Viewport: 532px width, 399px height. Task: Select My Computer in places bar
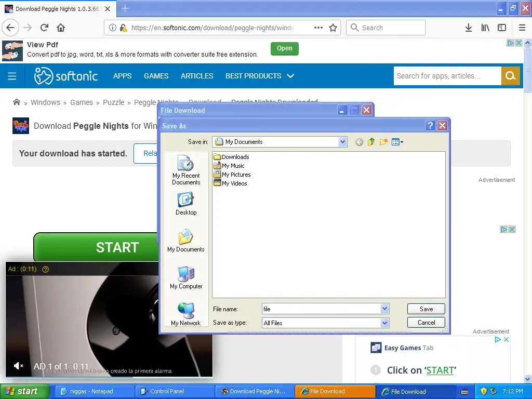186,277
